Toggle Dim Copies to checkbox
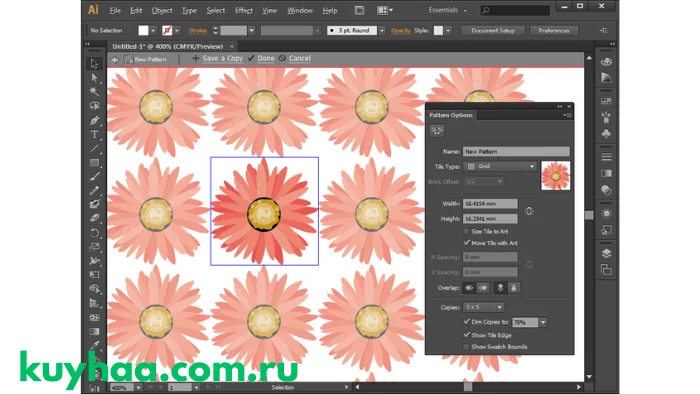 (x=466, y=322)
